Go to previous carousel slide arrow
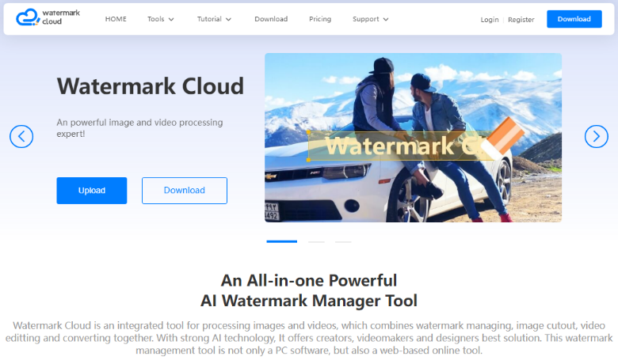Screen dimensions: 618x364 coord(21,137)
